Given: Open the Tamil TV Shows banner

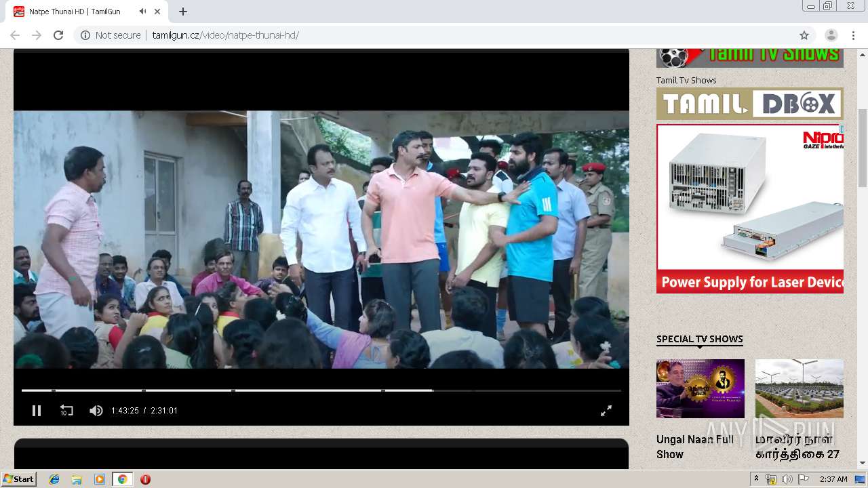Looking at the screenshot, I should point(750,58).
